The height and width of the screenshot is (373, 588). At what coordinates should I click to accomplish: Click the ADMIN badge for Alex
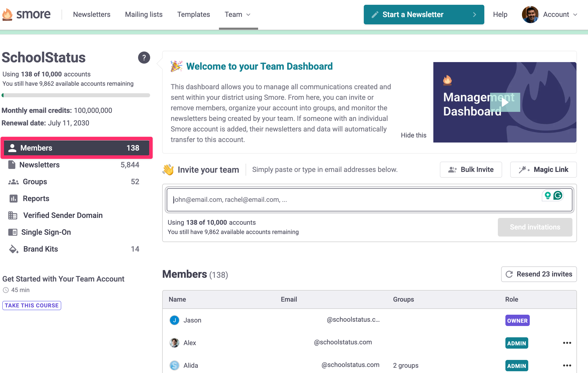click(517, 343)
